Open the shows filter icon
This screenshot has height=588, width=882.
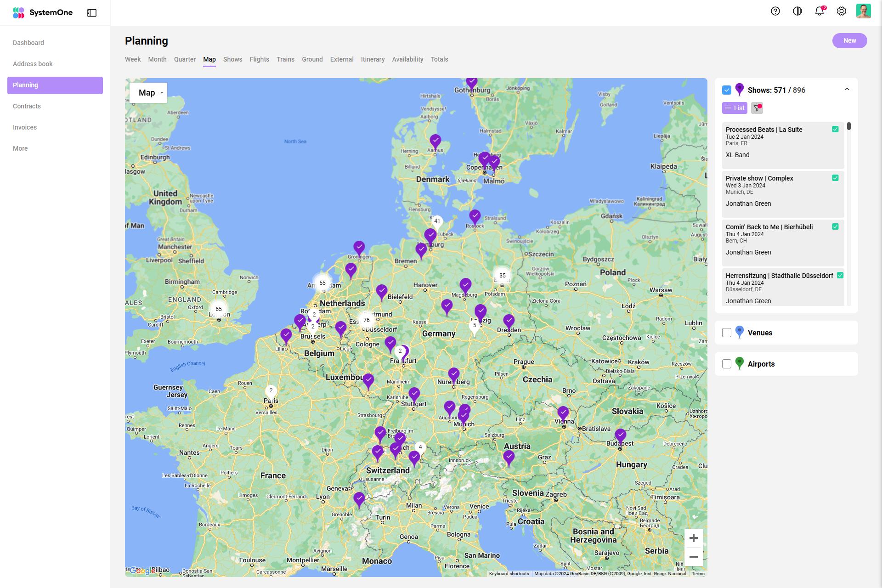click(757, 108)
